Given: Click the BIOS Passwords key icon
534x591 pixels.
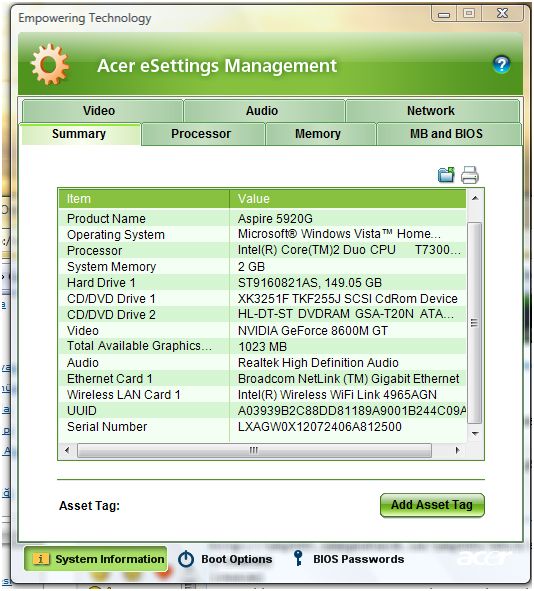Looking at the screenshot, I should [x=298, y=558].
